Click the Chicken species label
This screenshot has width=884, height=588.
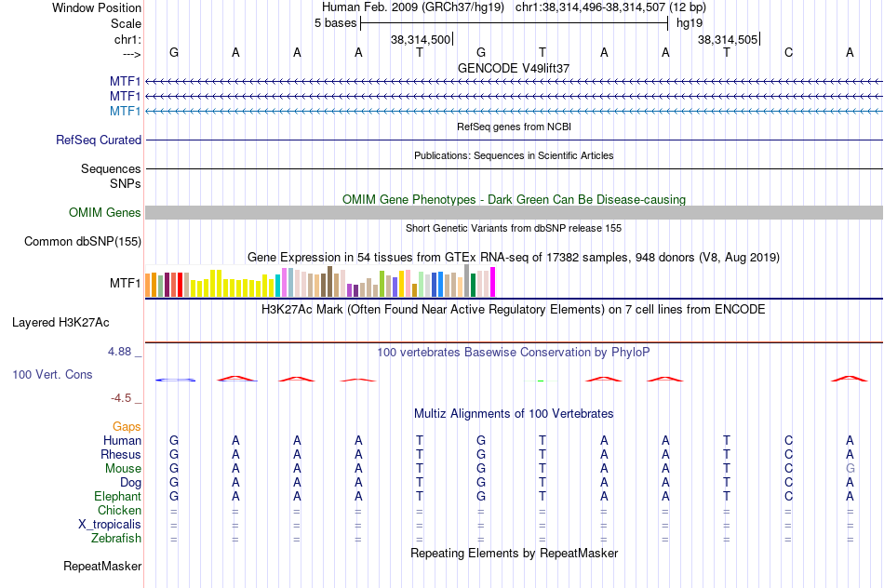pyautogui.click(x=119, y=510)
